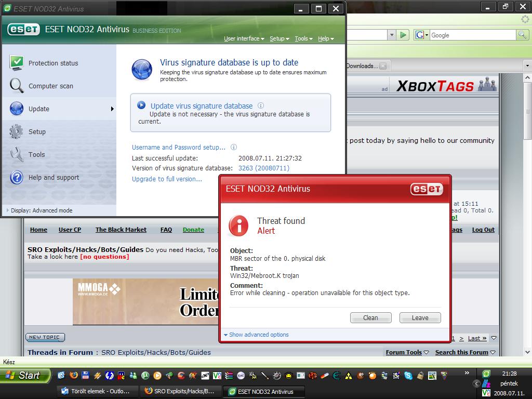
Task: Click the MMOGA Limited Order banner
Action: (x=146, y=302)
